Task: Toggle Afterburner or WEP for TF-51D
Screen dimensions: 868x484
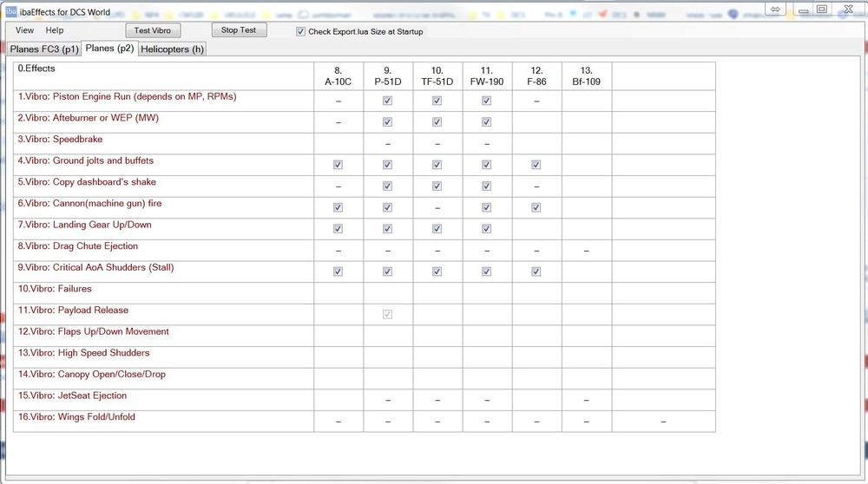Action: click(437, 121)
